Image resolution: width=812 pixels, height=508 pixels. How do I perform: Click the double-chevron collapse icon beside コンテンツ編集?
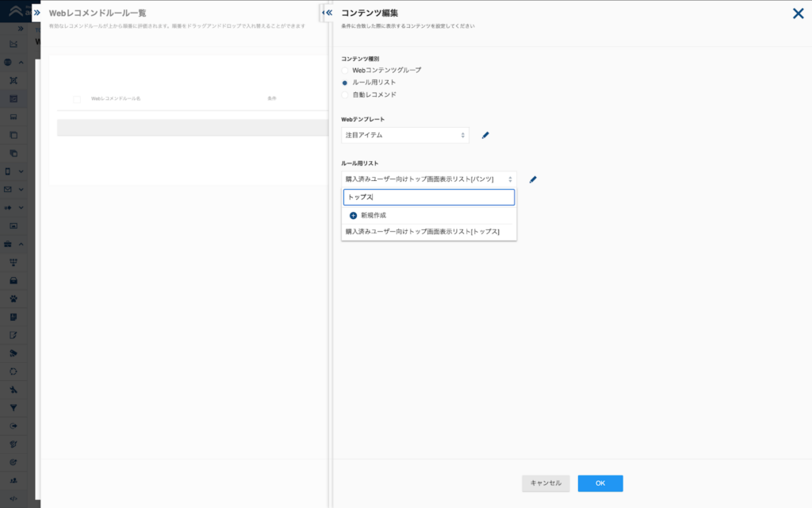327,13
